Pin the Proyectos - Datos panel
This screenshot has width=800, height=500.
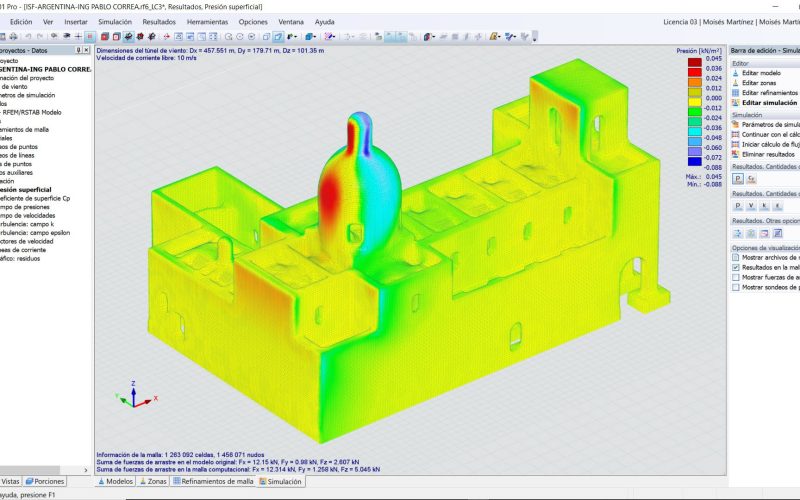point(79,50)
